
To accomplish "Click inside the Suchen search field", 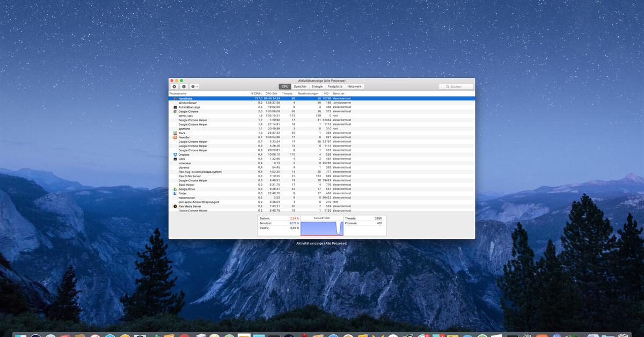I will click(455, 86).
